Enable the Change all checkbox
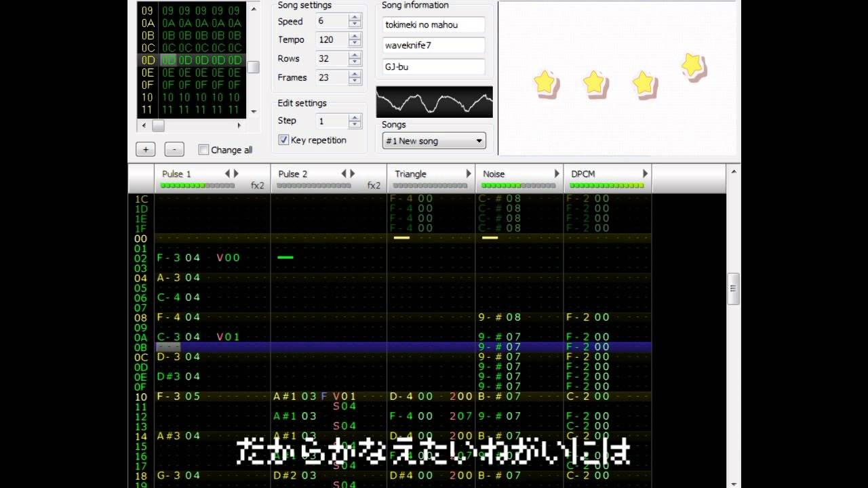Image resolution: width=868 pixels, height=488 pixels. (x=203, y=150)
